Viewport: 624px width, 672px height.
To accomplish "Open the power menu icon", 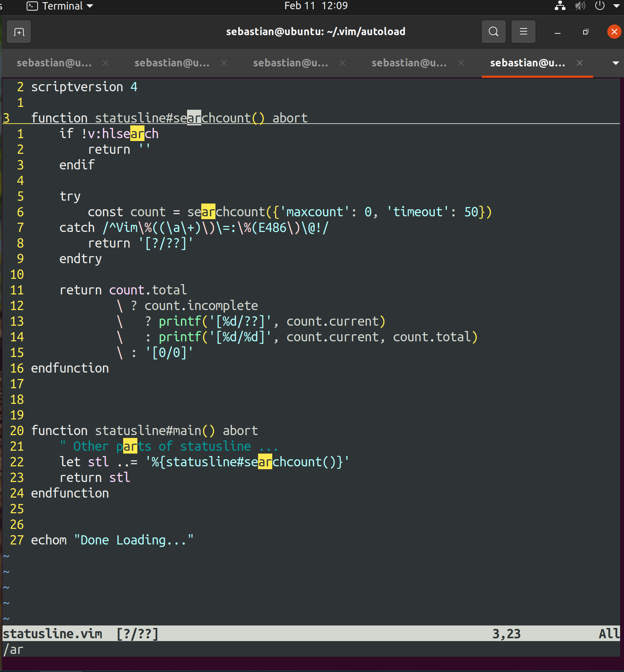I will pos(600,6).
